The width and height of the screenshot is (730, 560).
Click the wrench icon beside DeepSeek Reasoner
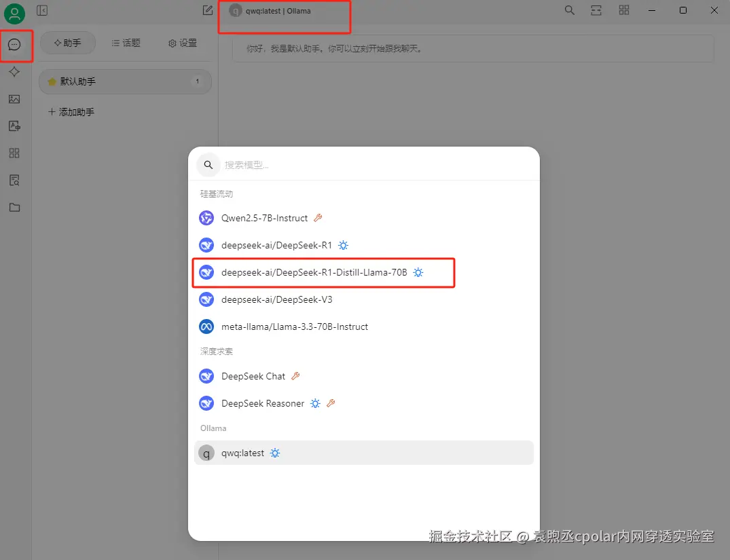point(331,404)
